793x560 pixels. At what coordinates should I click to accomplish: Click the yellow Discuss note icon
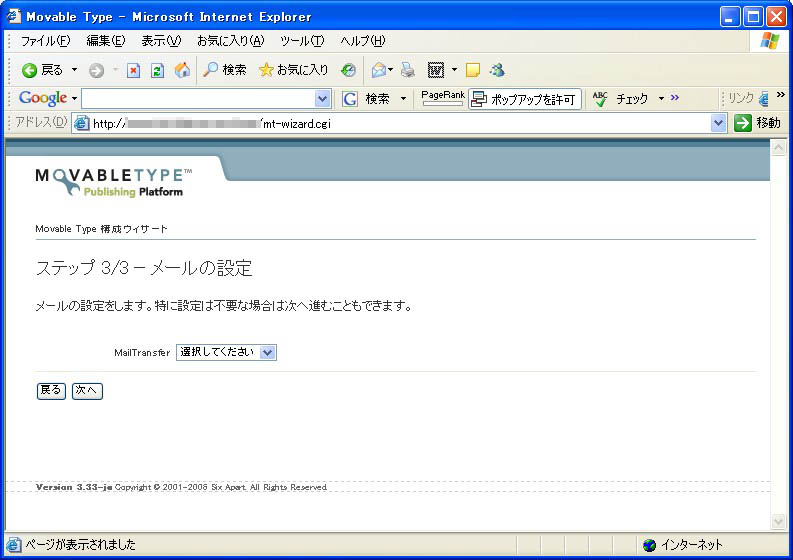[473, 70]
